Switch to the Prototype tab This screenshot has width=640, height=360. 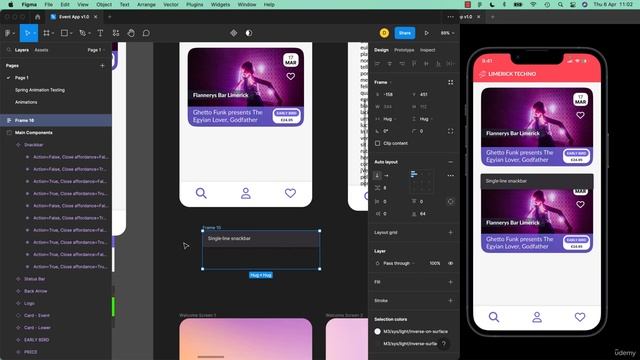pos(404,50)
